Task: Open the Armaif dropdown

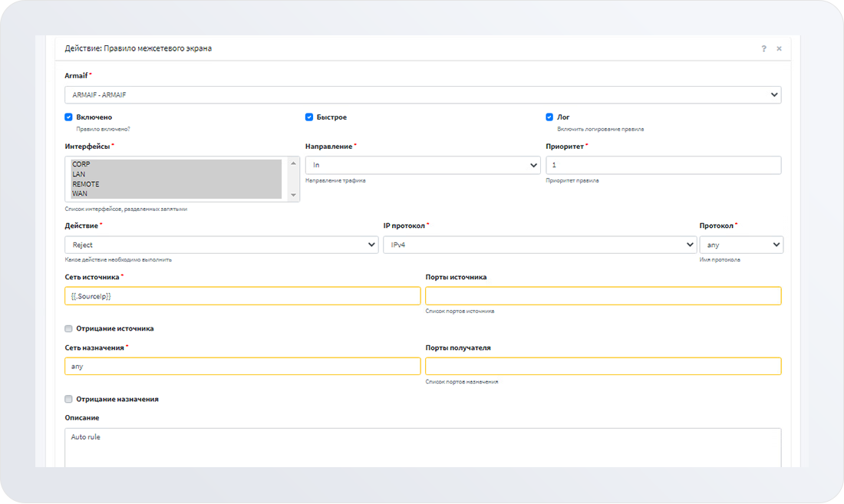Action: coord(423,94)
